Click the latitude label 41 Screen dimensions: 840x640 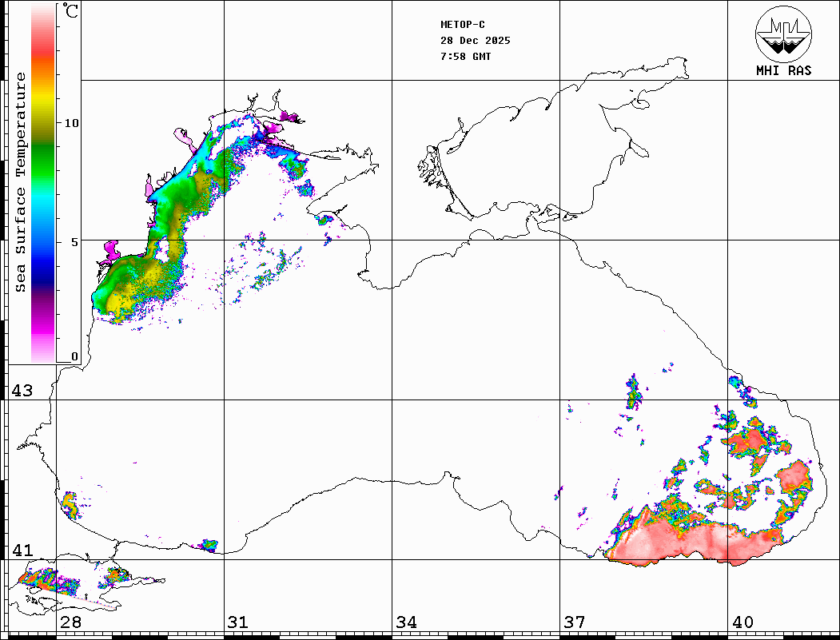click(x=22, y=551)
